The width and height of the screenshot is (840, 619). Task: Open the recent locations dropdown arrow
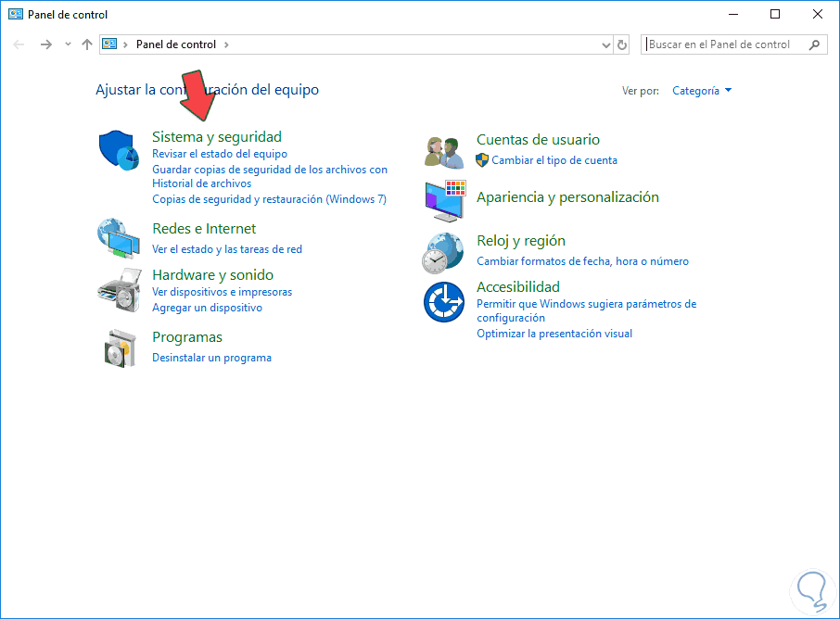pyautogui.click(x=68, y=44)
